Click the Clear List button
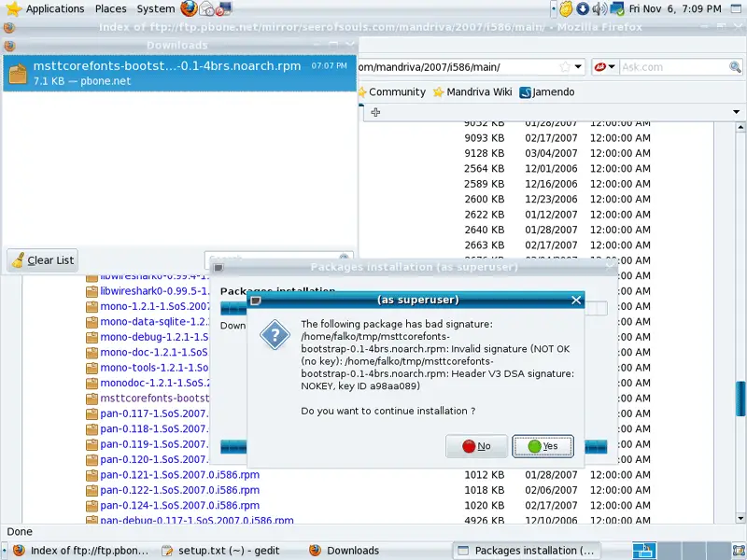The height and width of the screenshot is (560, 747). [x=42, y=260]
